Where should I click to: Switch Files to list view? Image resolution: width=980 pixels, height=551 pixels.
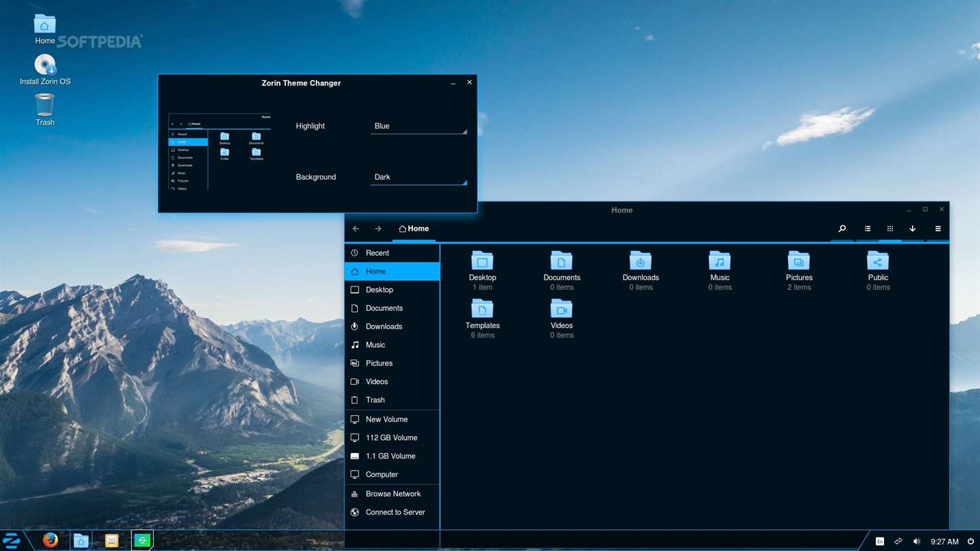(x=868, y=229)
